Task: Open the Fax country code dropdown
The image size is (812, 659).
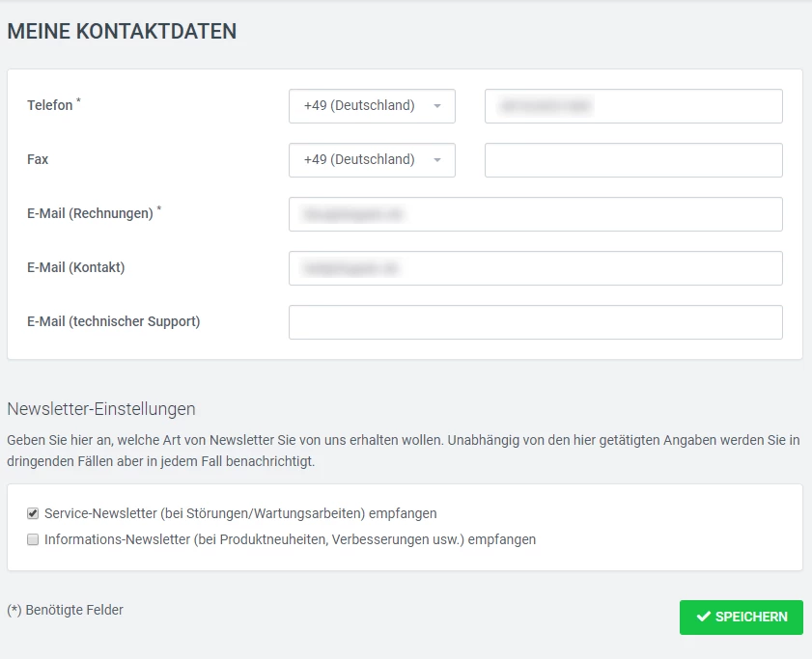Action: click(x=359, y=160)
